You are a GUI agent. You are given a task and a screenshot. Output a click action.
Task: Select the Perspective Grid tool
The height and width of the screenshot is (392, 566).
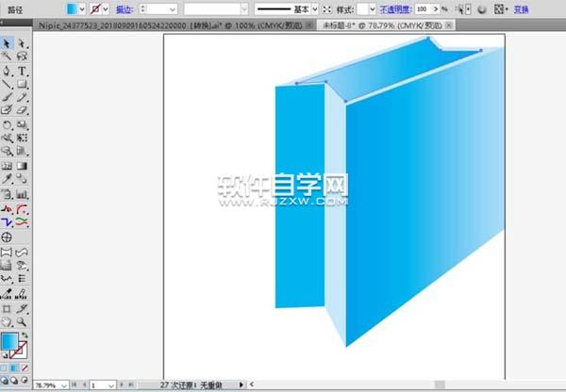[22, 151]
